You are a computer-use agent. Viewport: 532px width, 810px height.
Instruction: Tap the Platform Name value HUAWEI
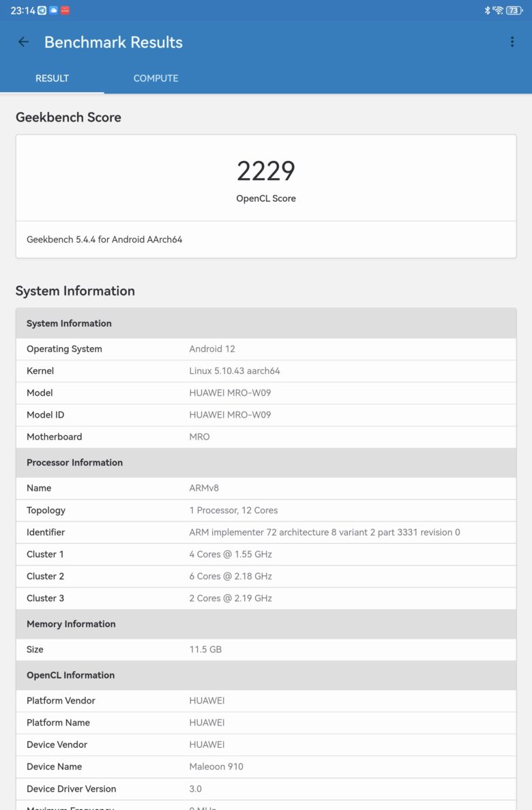(x=207, y=723)
